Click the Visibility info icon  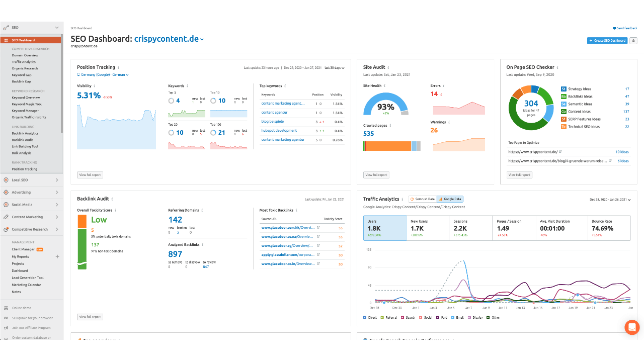[95, 86]
